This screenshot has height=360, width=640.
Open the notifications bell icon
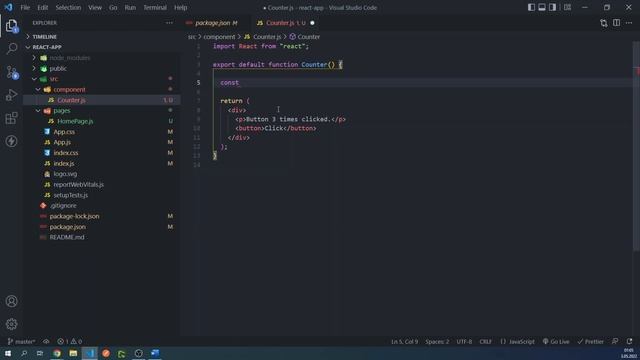pos(629,341)
